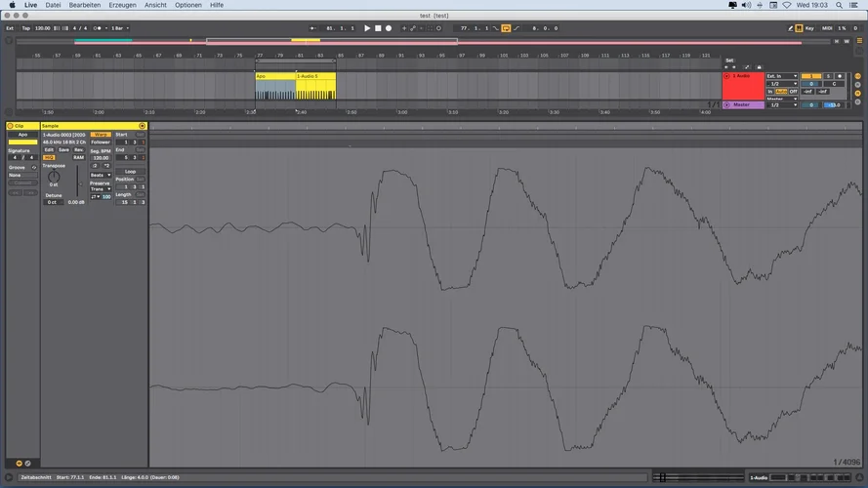
Task: Click the sample Save button
Action: click(x=63, y=150)
